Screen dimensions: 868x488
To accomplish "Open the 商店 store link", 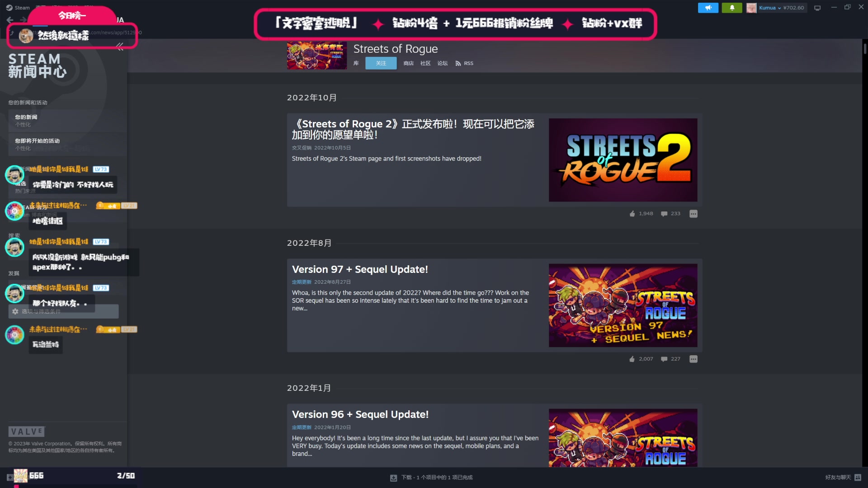I will 408,63.
